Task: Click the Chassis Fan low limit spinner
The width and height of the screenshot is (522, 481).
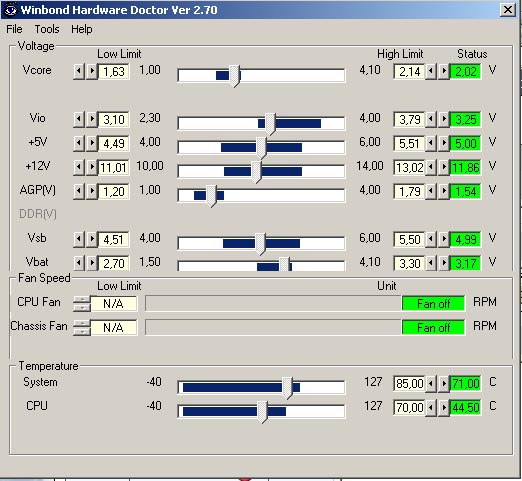Action: (x=82, y=327)
